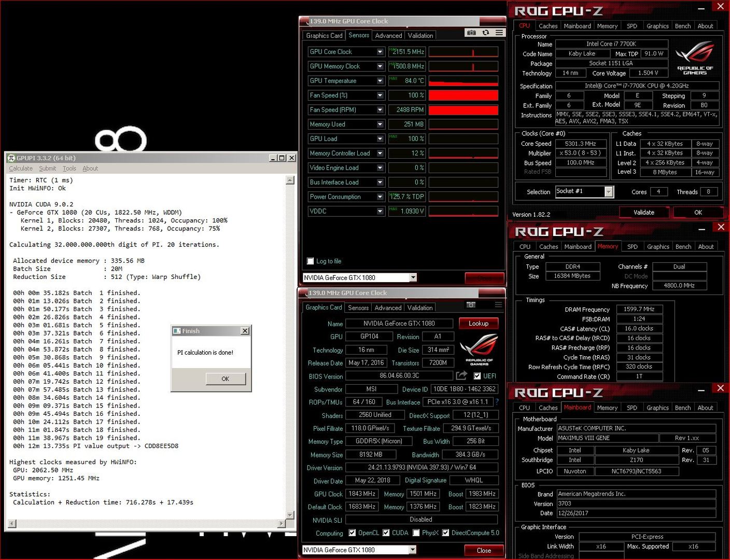Click the GPU name field NVIDIA GeForce GTX 1080
Image resolution: width=730 pixels, height=560 pixels.
pyautogui.click(x=399, y=324)
